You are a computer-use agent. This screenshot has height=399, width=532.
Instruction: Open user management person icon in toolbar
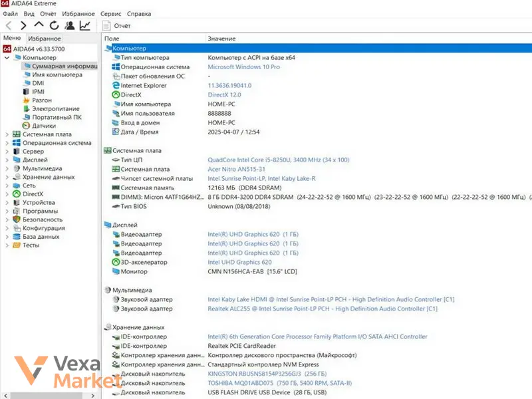pos(70,25)
